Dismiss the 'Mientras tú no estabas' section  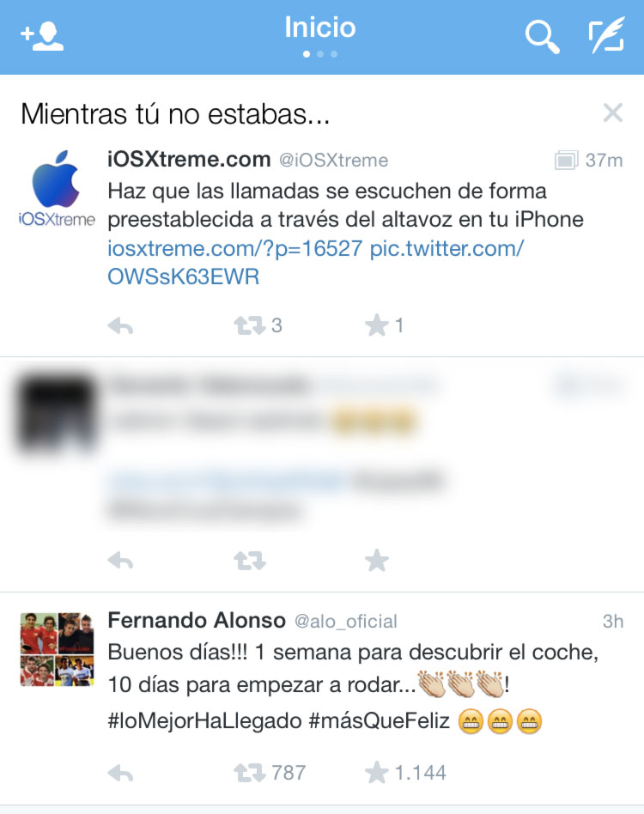[x=613, y=112]
